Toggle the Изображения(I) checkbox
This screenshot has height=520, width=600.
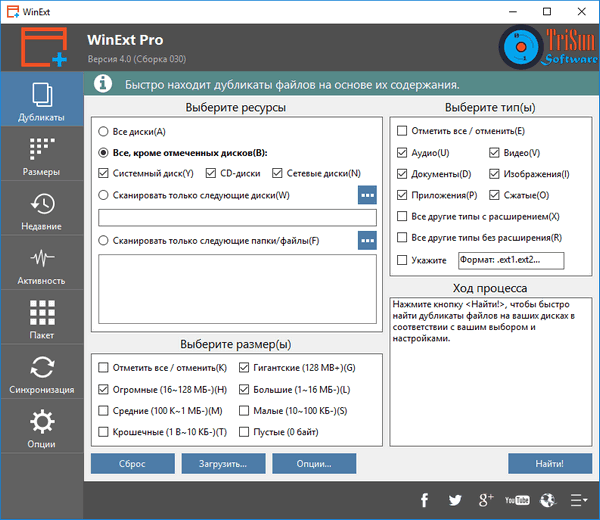point(494,174)
